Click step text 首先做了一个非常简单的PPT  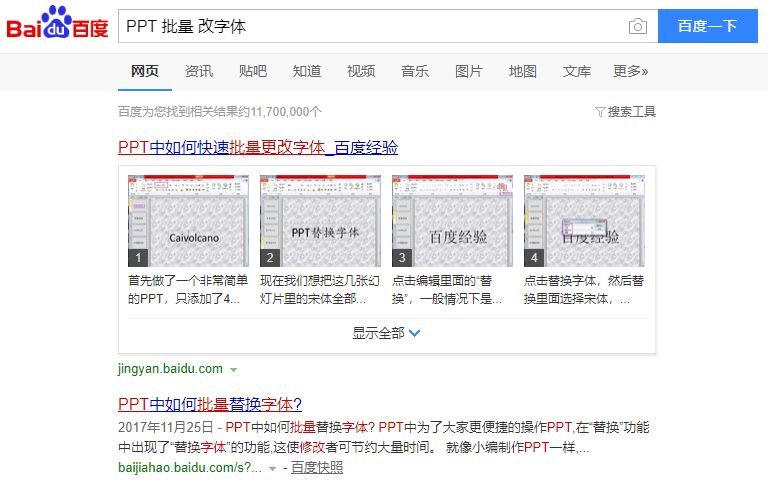[189, 290]
